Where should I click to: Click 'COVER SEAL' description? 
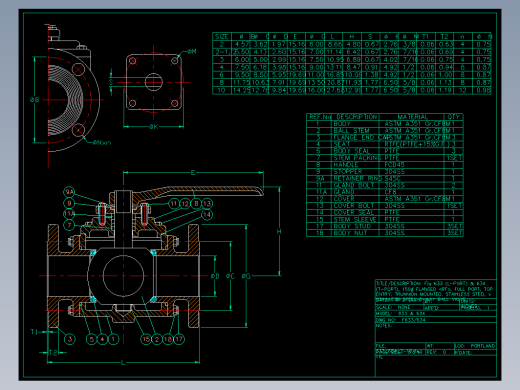tap(354, 212)
